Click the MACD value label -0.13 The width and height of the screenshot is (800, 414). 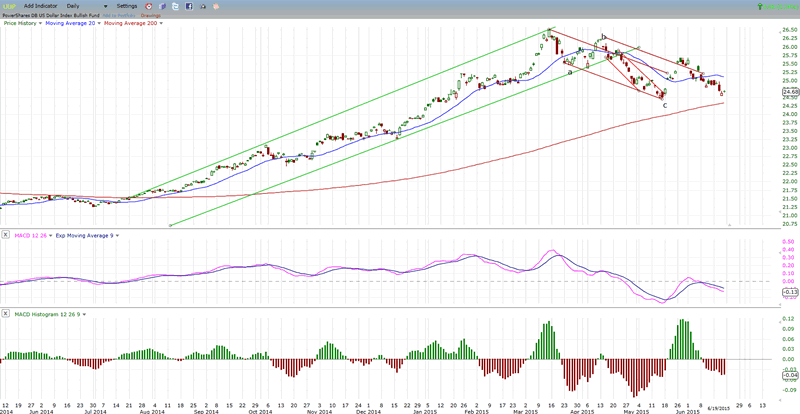tap(790, 291)
